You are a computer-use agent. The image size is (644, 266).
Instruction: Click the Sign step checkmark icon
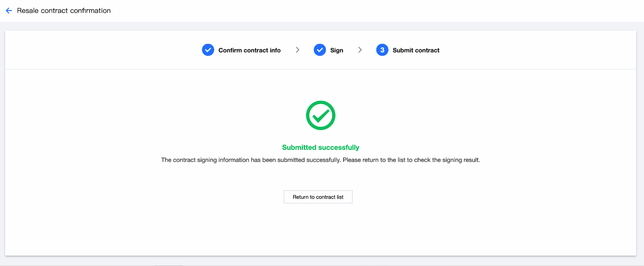(320, 50)
